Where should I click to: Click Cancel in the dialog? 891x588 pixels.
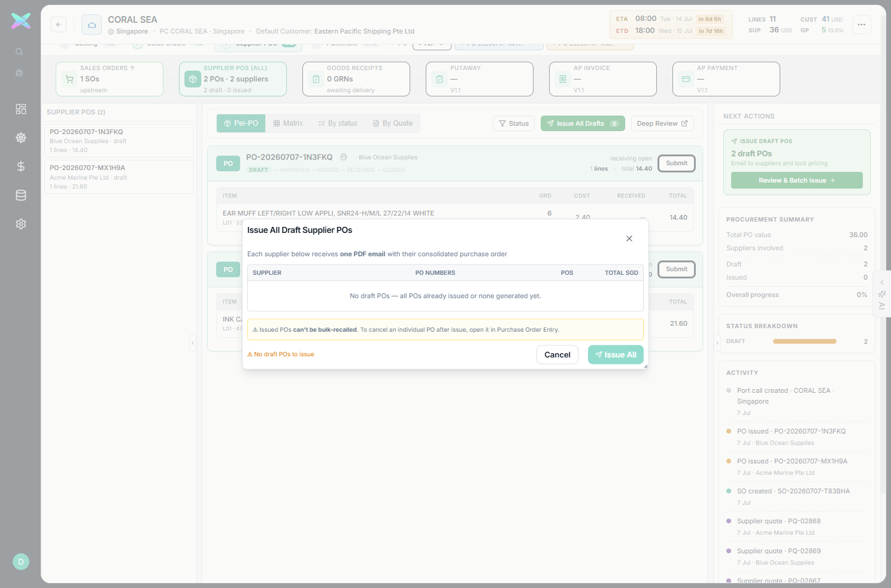pos(557,354)
